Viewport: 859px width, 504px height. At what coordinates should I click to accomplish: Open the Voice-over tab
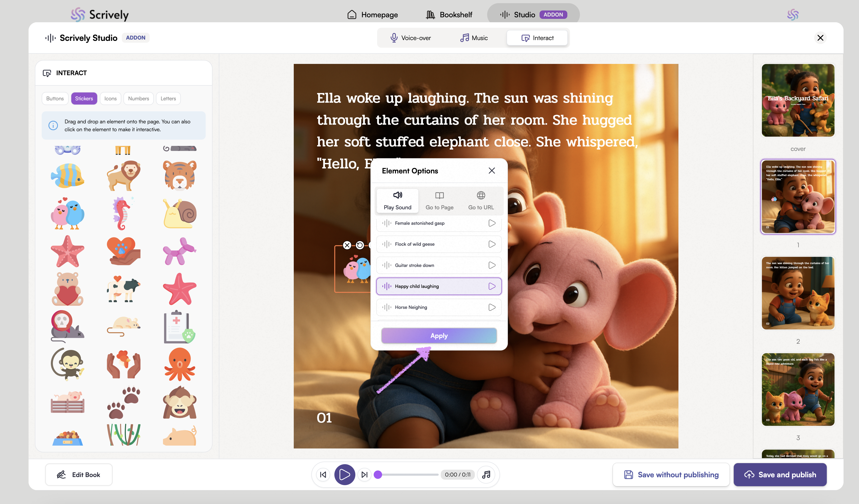pos(410,38)
